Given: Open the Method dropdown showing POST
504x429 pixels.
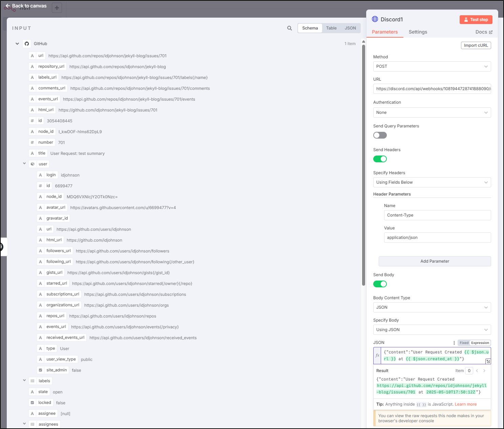Looking at the screenshot, I should click(432, 66).
